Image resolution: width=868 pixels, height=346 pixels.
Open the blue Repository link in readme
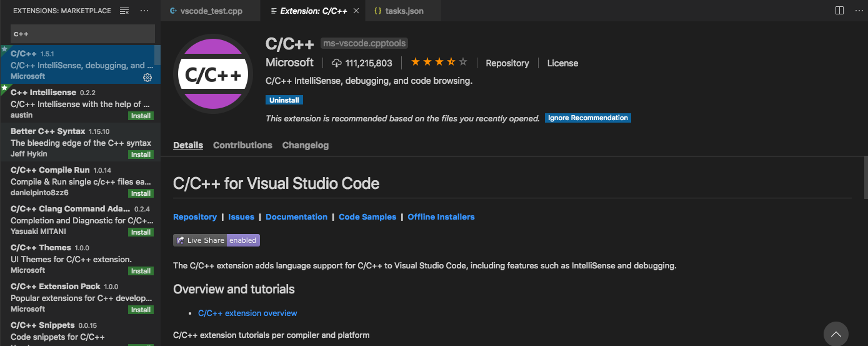195,217
